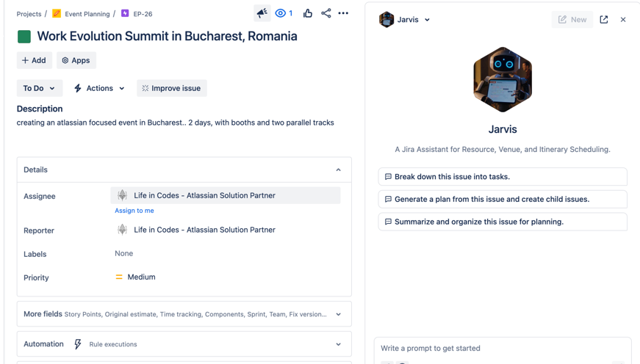The image size is (640, 364).
Task: Open the more actions ellipsis menu
Action: click(x=343, y=13)
